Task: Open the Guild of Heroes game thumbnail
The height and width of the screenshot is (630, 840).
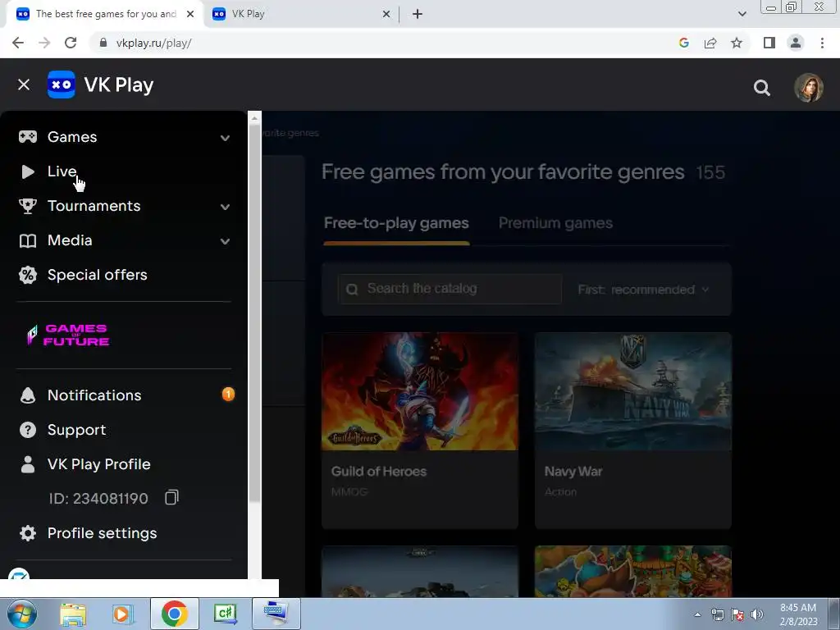Action: point(420,391)
